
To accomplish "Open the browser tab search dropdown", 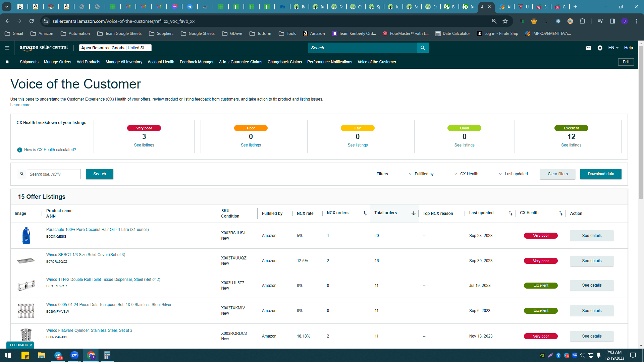I will pos(6,7).
